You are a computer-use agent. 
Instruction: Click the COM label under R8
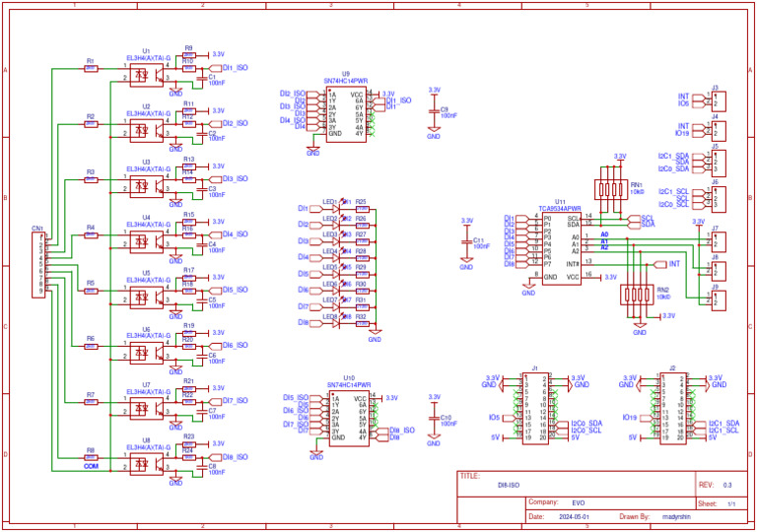(x=91, y=465)
